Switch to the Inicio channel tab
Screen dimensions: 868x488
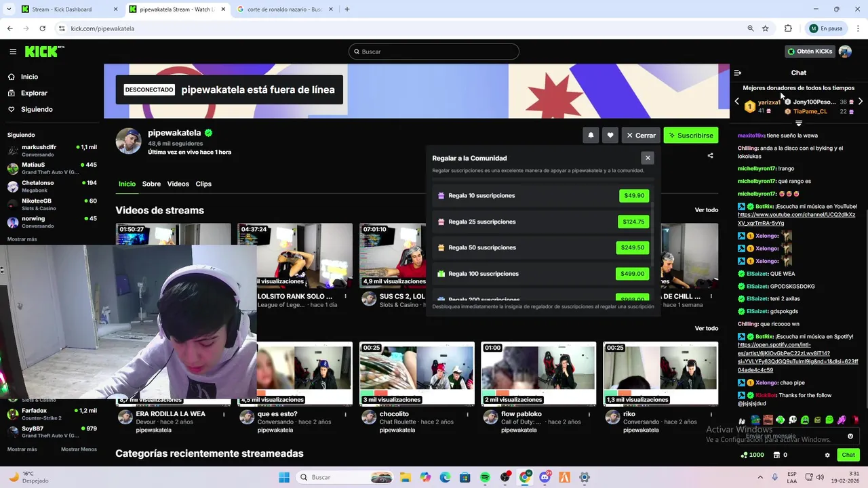(x=127, y=184)
